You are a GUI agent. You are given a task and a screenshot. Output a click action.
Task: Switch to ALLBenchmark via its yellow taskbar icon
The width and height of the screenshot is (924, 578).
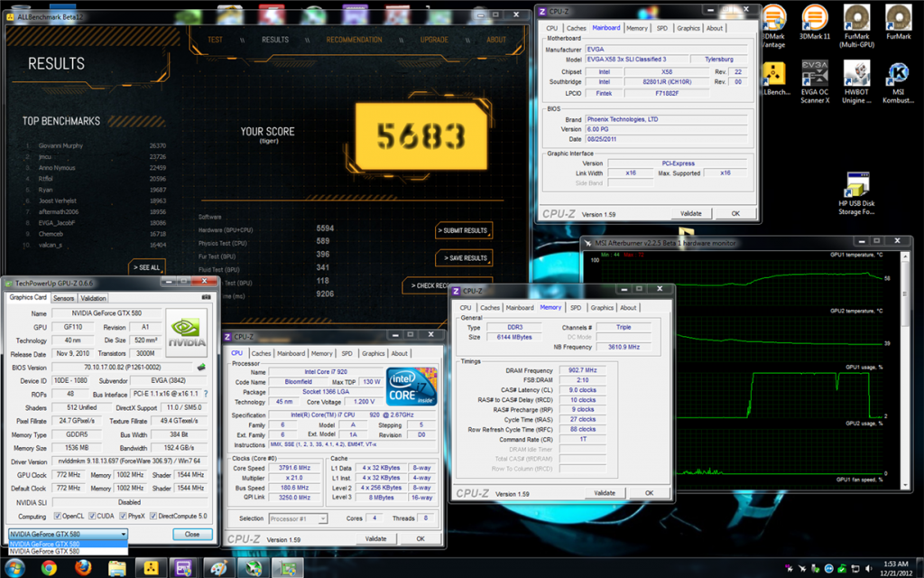[x=151, y=567]
